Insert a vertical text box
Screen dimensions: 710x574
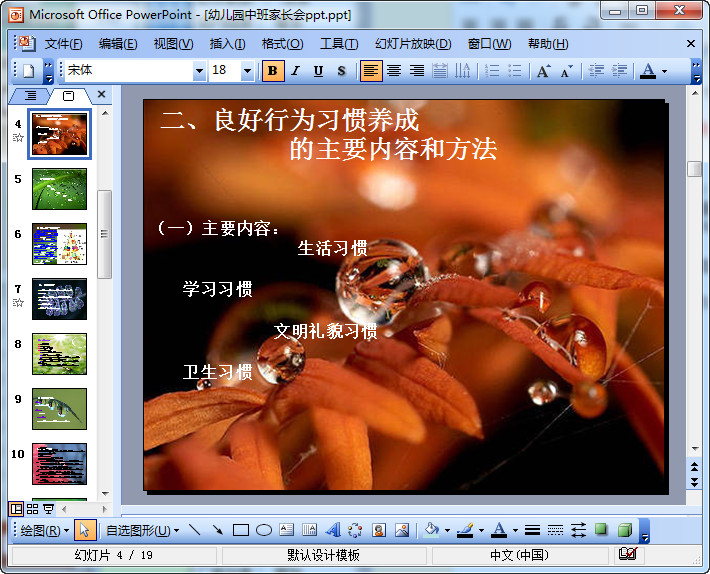(x=310, y=530)
